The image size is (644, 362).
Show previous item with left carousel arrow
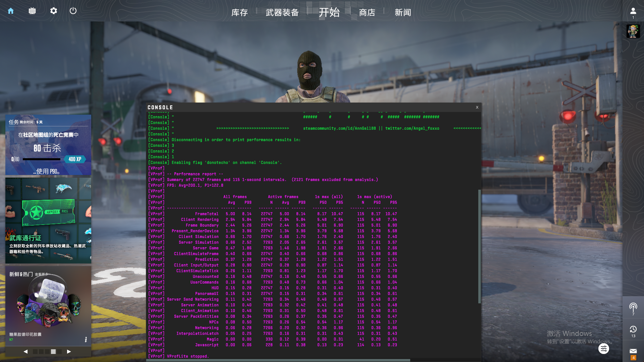[25, 352]
